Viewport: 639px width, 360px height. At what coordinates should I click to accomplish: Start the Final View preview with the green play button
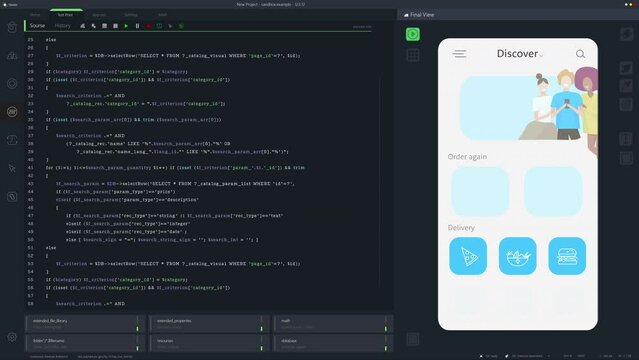coord(413,34)
